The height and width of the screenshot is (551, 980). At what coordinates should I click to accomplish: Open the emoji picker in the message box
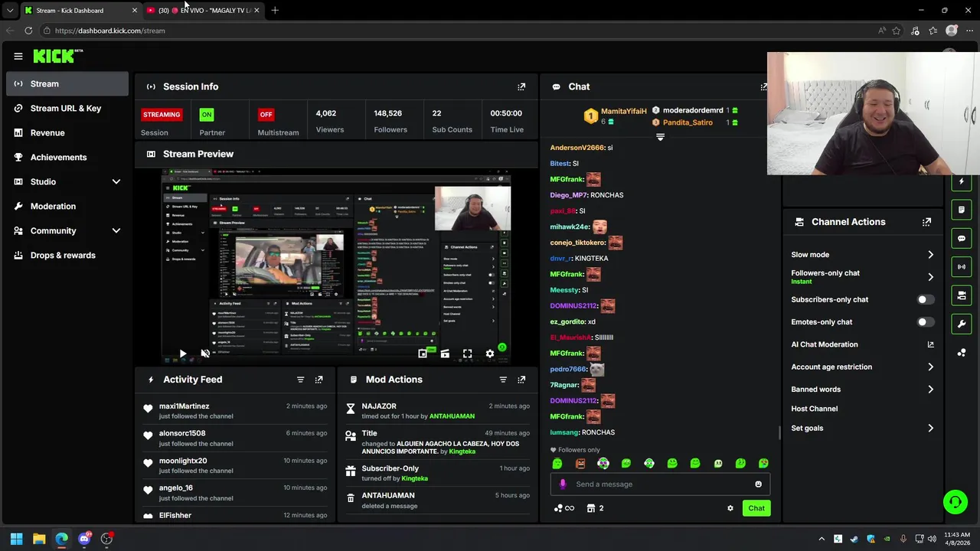tap(758, 484)
